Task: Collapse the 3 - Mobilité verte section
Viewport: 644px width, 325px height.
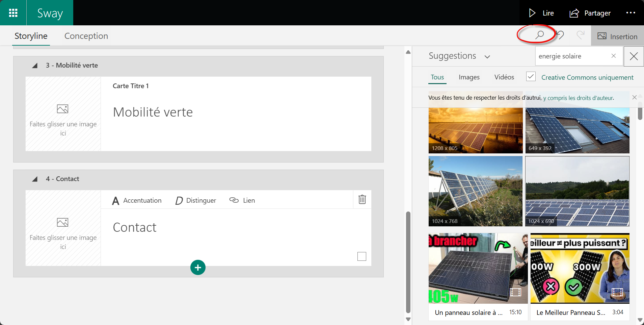Action: tap(35, 66)
